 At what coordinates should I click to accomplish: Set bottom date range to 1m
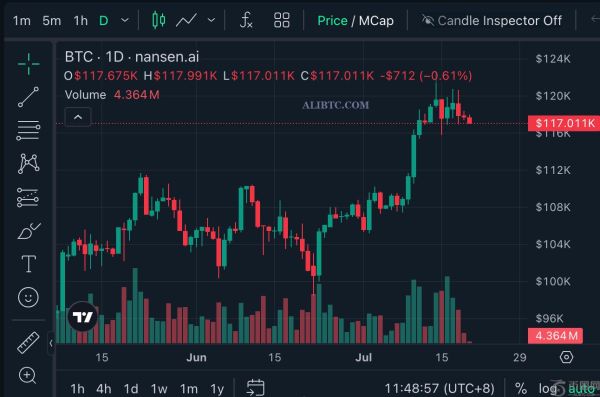click(189, 389)
